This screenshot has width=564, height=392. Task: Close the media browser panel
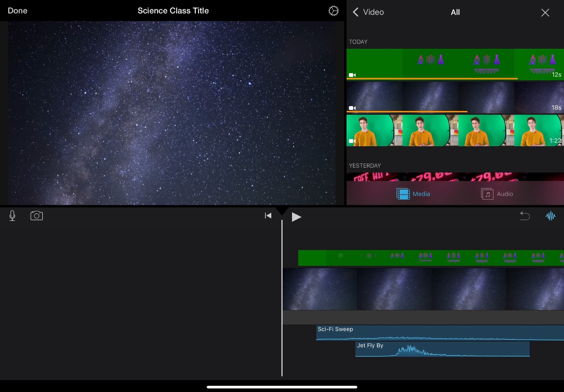coord(545,13)
